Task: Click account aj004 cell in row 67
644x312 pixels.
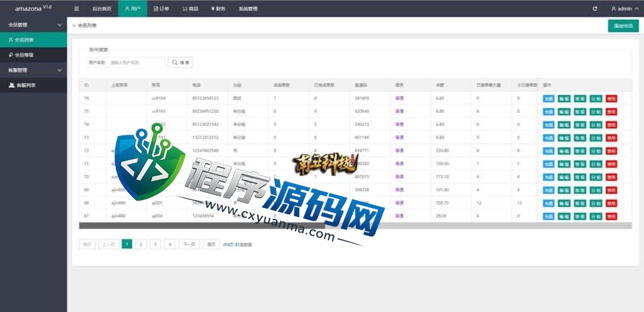Action: click(158, 216)
